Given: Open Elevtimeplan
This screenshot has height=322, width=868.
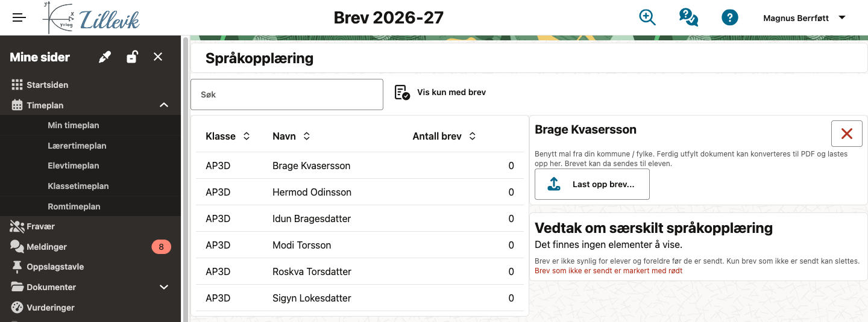Looking at the screenshot, I should pyautogui.click(x=74, y=166).
